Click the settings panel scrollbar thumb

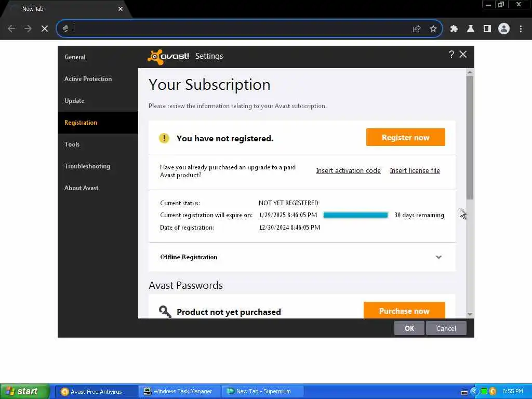click(470, 137)
